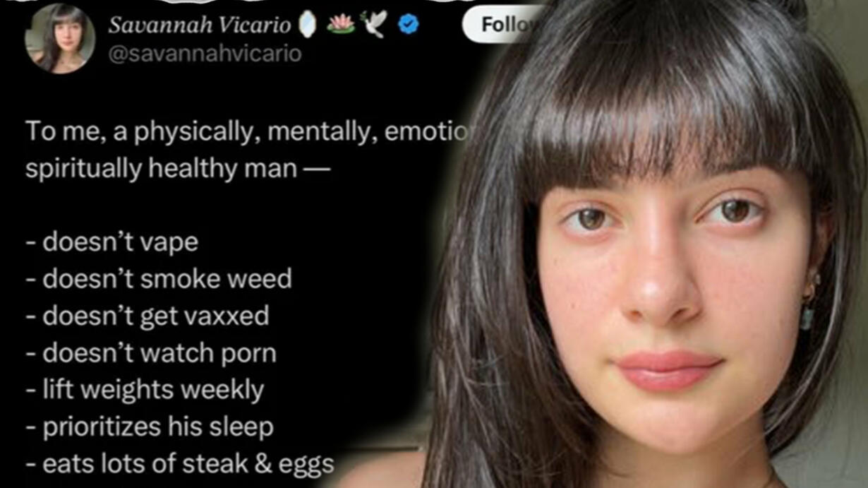
Task: Open the small profile avatar picture
Action: tap(60, 38)
